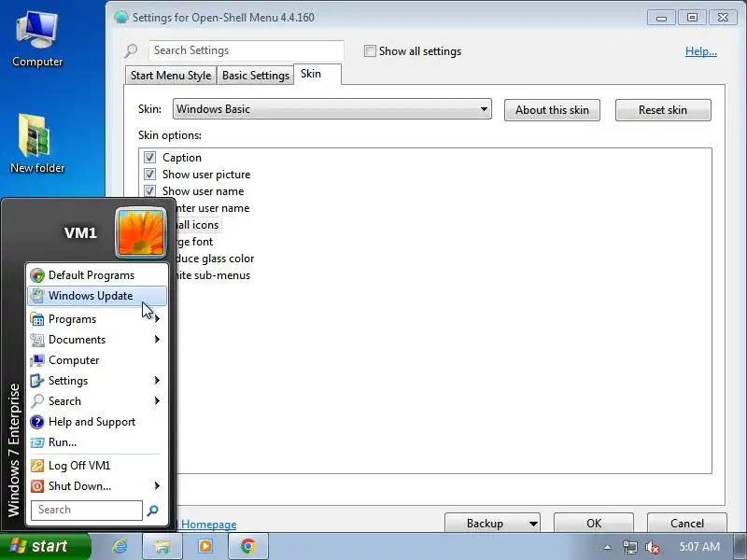The width and height of the screenshot is (747, 560).
Task: Focus the Search Settings input field
Action: pyautogui.click(x=247, y=50)
